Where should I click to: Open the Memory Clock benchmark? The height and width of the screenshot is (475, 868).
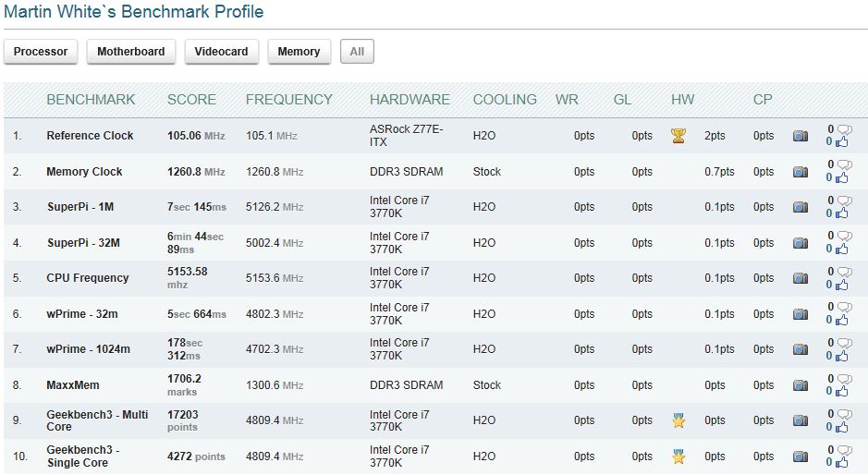pyautogui.click(x=84, y=172)
